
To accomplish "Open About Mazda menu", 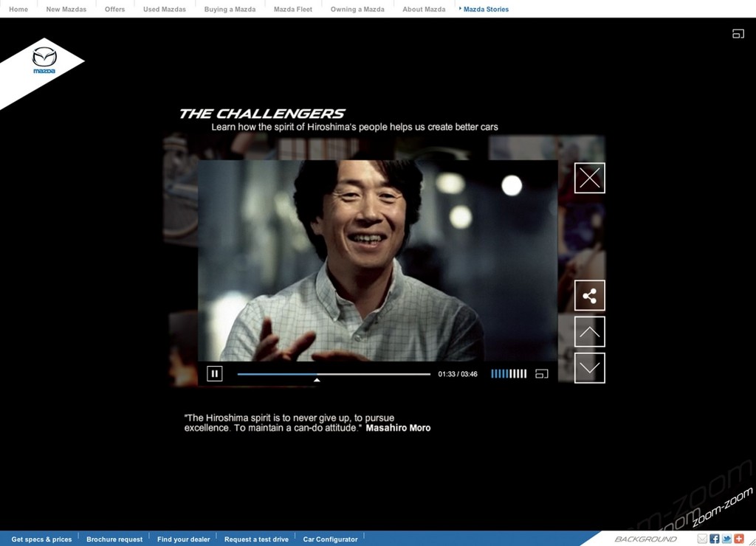I will [424, 9].
